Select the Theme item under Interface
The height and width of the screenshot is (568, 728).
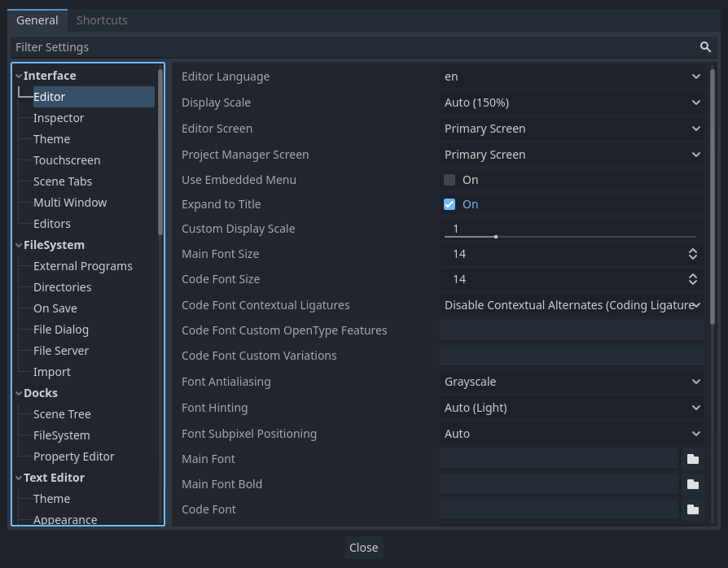tap(51, 138)
